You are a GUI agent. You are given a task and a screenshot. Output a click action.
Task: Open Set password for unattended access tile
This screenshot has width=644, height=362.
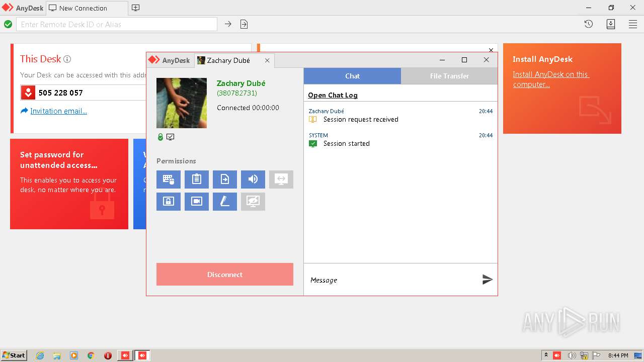tap(69, 184)
